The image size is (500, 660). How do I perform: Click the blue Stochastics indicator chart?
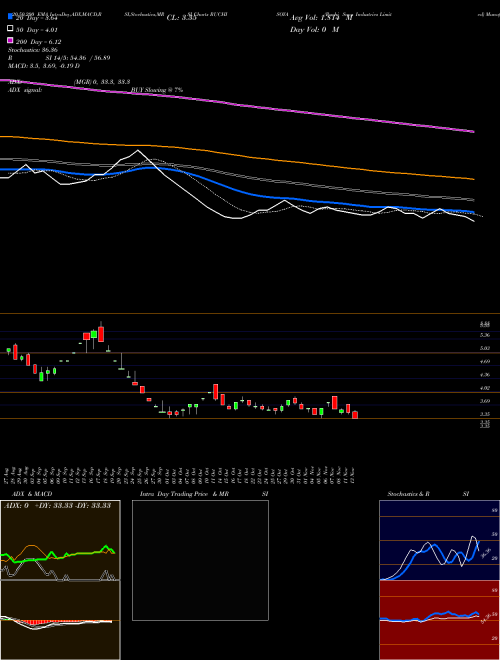[439, 540]
